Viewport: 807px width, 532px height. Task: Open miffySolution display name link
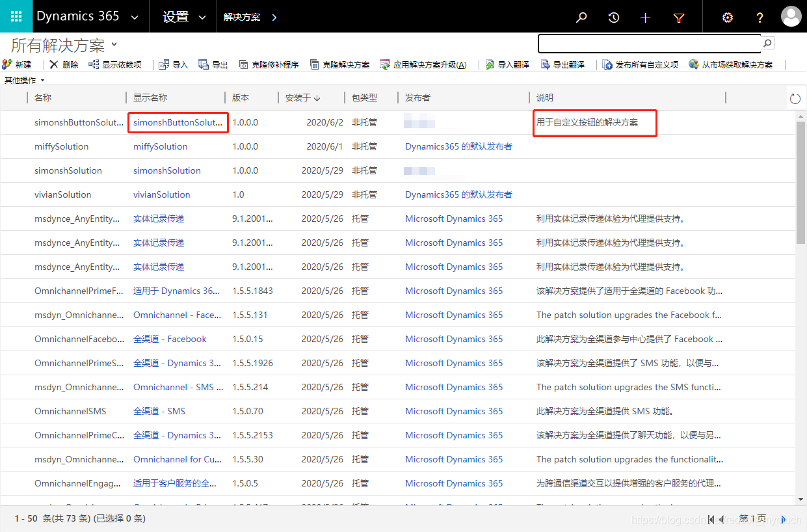(160, 146)
